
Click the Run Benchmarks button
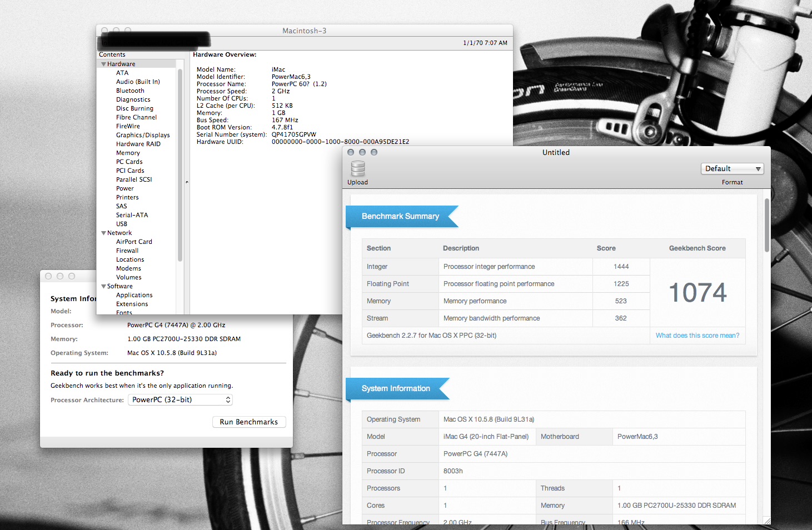tap(249, 422)
